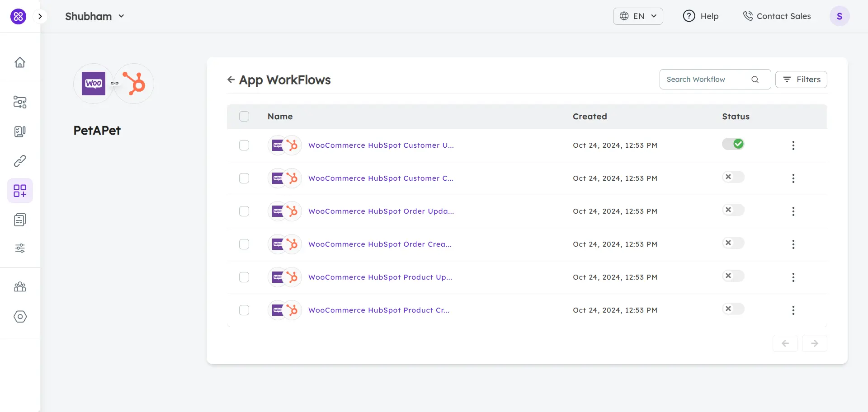Click the enabled status toggle on Customer Update workflow
The height and width of the screenshot is (412, 868).
(x=733, y=144)
